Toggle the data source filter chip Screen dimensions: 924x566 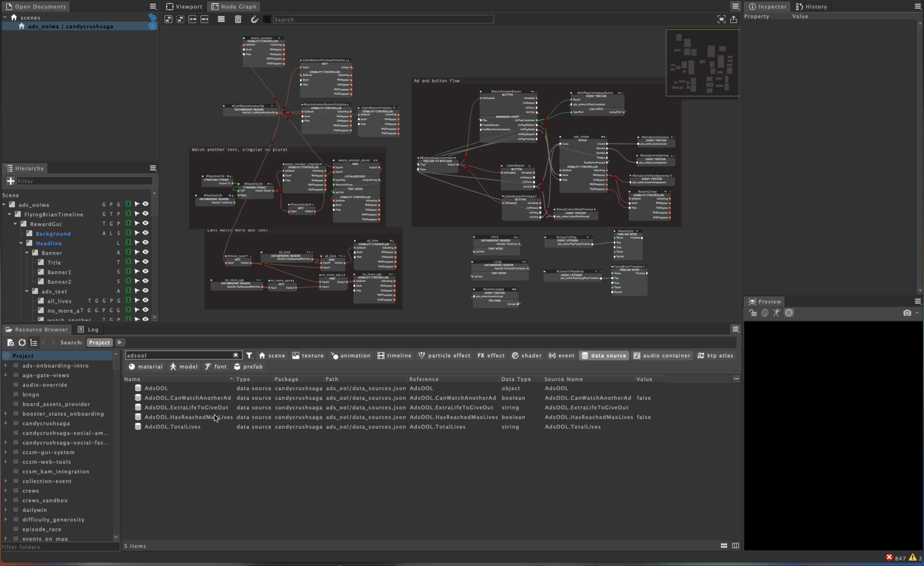click(604, 356)
